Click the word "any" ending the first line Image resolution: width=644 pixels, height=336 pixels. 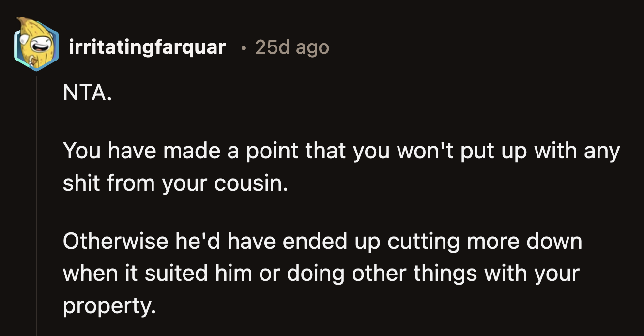tap(602, 152)
